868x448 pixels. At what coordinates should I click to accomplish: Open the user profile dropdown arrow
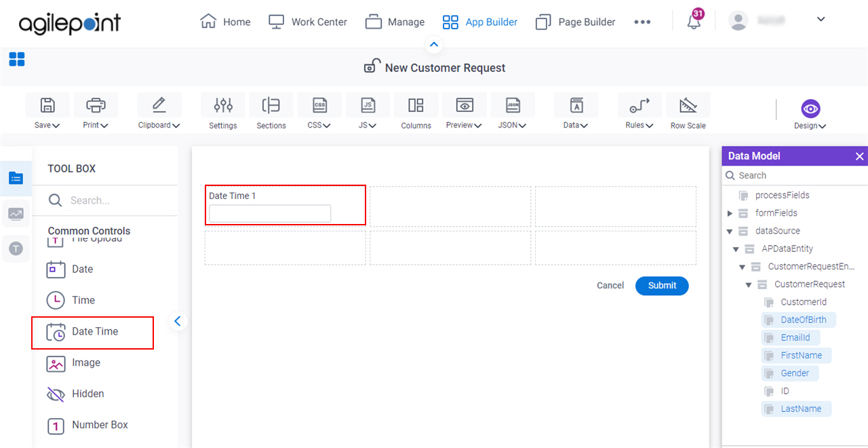pos(821,19)
